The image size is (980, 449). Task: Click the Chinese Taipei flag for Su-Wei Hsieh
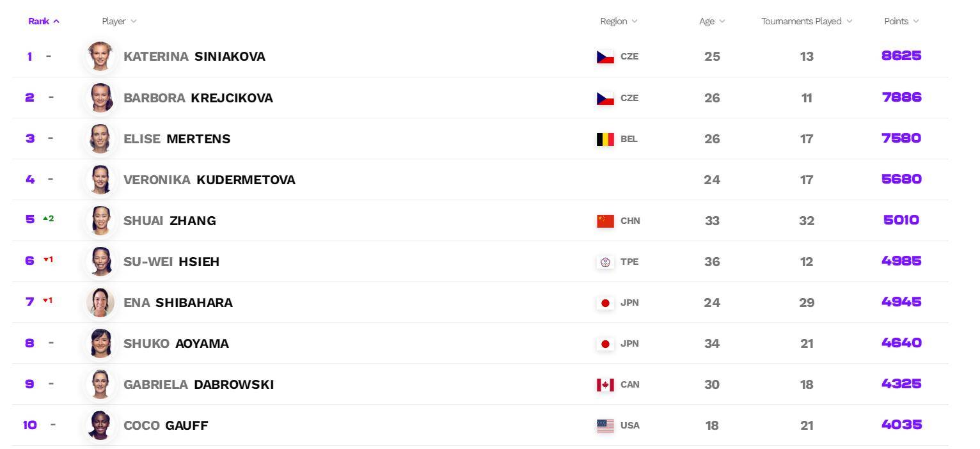click(x=605, y=262)
